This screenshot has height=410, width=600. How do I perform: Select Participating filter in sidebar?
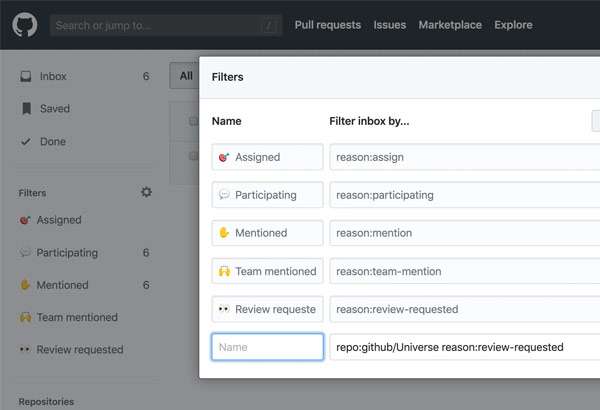tap(66, 253)
